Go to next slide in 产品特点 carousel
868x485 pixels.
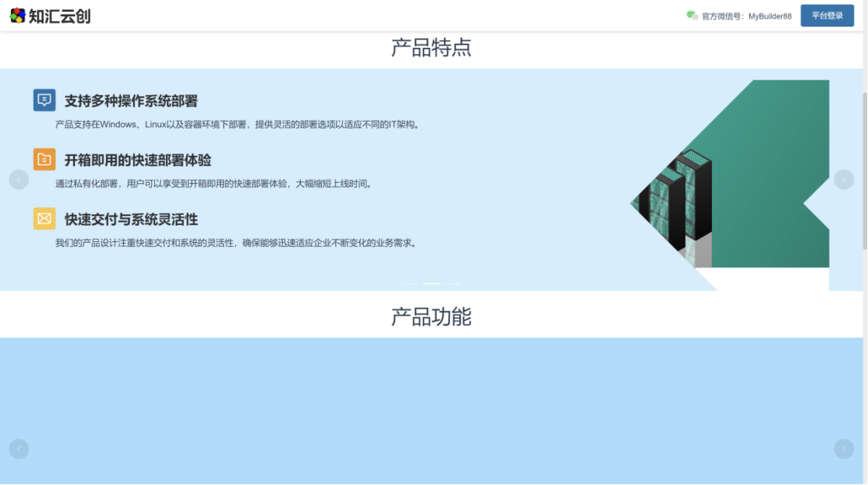point(844,179)
